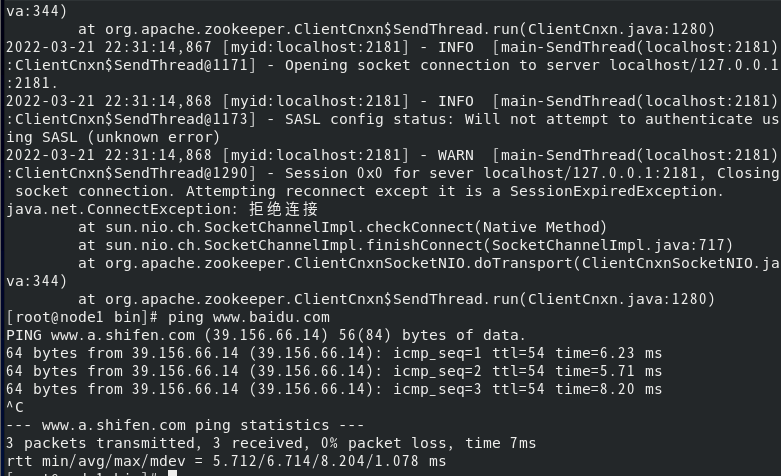Click the 'rtt min/avg/max/mdev' result line

coord(226,461)
